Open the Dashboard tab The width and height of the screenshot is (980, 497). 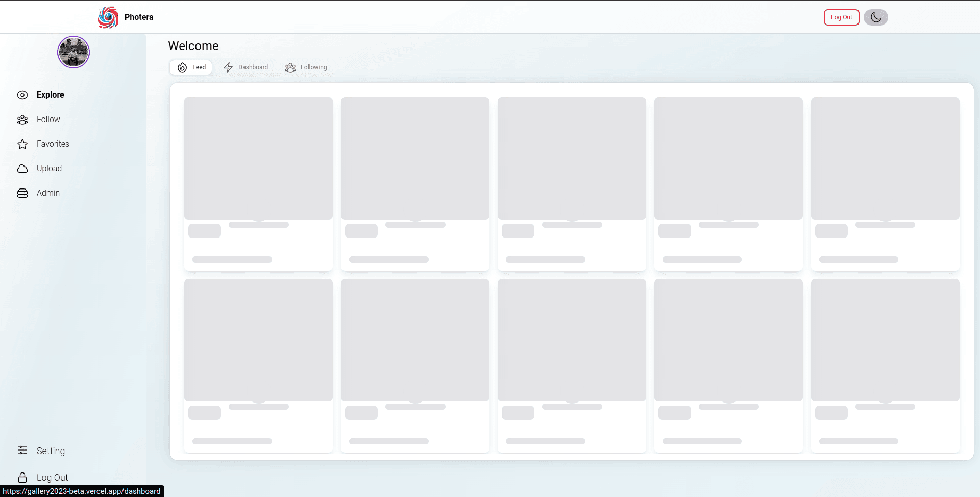point(246,67)
